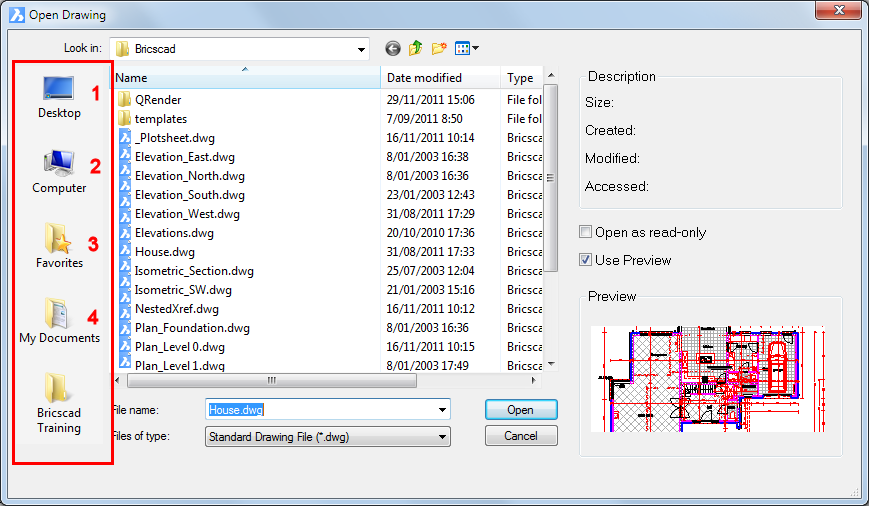This screenshot has height=506, width=869.
Task: Click the Open button
Action: (x=521, y=410)
